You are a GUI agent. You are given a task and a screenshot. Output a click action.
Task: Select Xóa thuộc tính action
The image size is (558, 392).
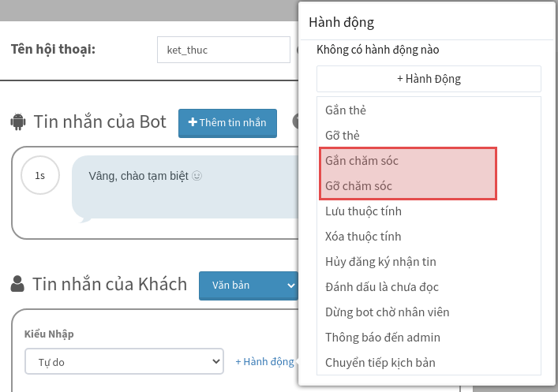pos(429,237)
